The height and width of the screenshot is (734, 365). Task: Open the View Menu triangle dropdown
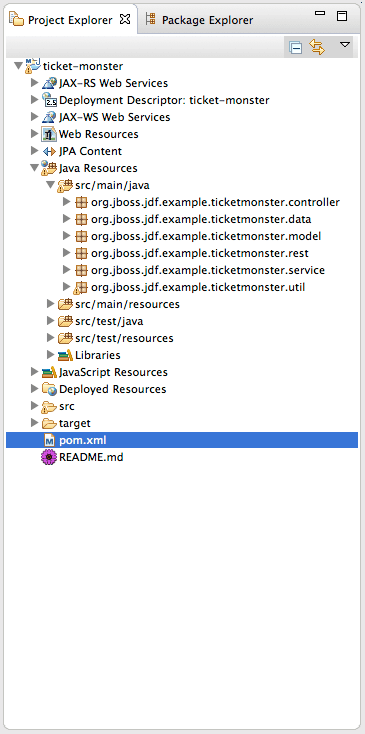[x=345, y=45]
